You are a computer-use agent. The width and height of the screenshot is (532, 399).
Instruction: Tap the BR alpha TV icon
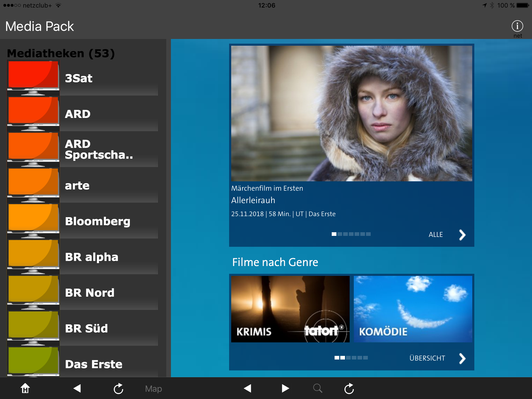click(x=34, y=256)
